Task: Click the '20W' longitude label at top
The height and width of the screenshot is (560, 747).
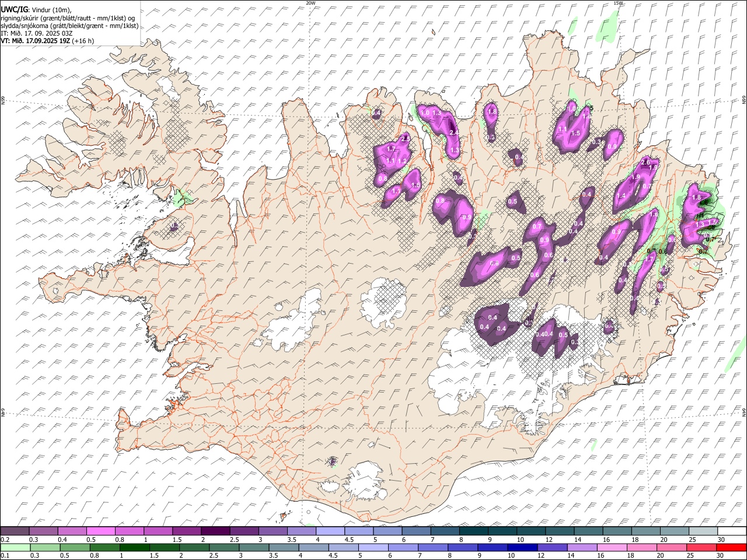Action: pyautogui.click(x=310, y=3)
